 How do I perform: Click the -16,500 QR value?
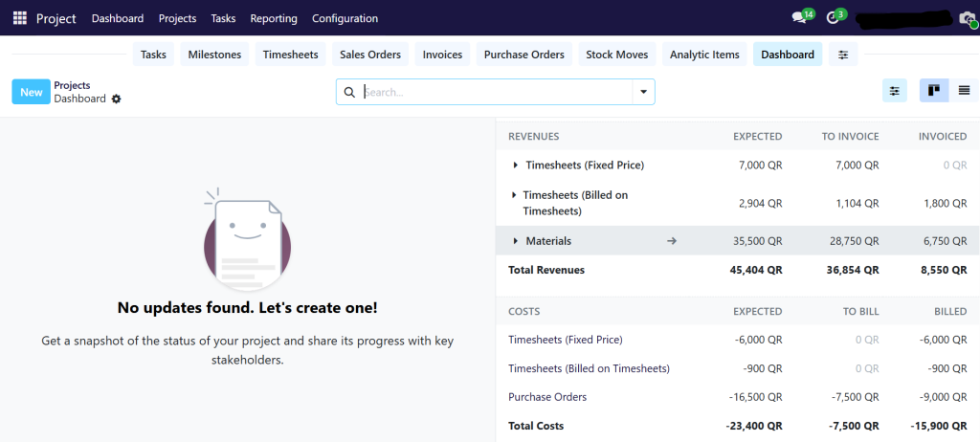(x=755, y=397)
